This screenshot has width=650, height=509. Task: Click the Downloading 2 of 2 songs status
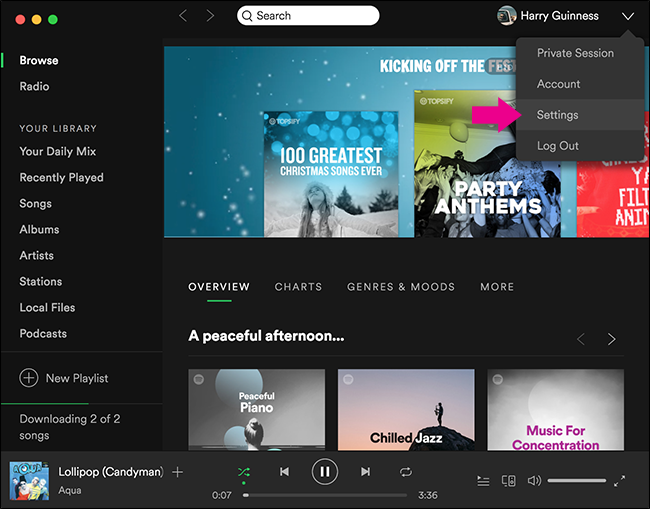pos(70,427)
